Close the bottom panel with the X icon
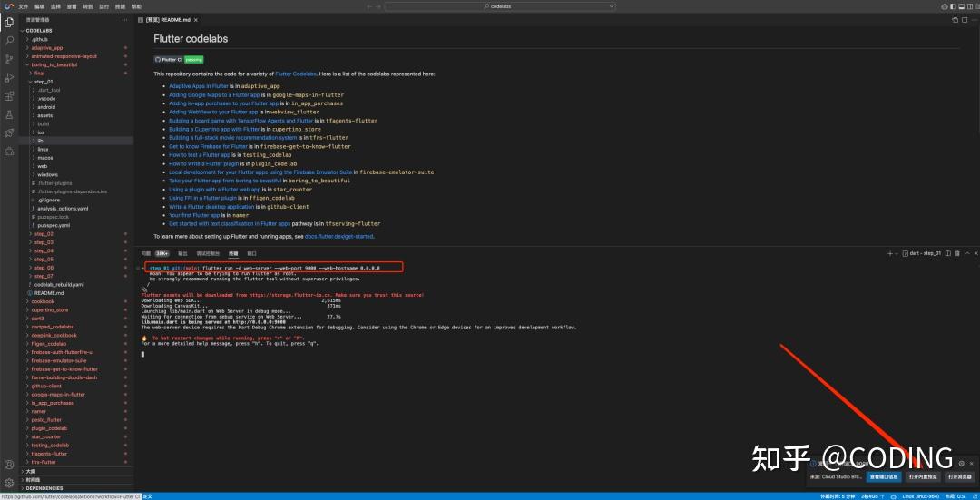This screenshot has width=980, height=500. click(975, 253)
